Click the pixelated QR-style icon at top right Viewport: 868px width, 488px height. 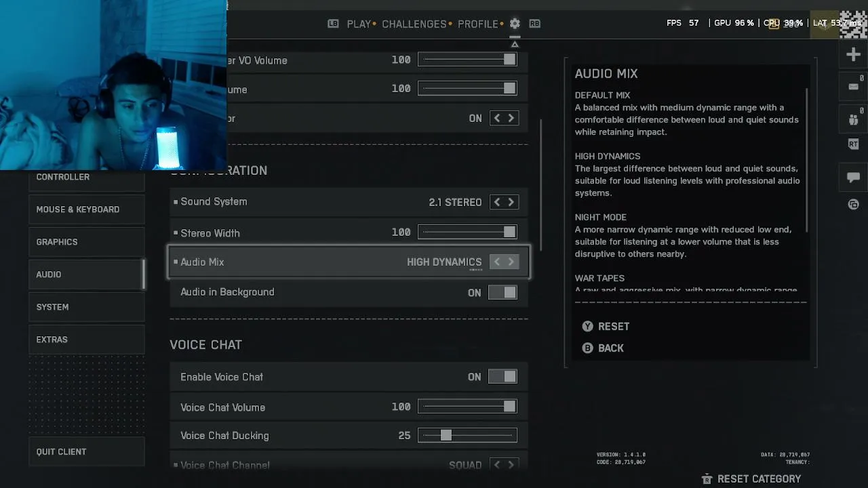pyautogui.click(x=853, y=24)
